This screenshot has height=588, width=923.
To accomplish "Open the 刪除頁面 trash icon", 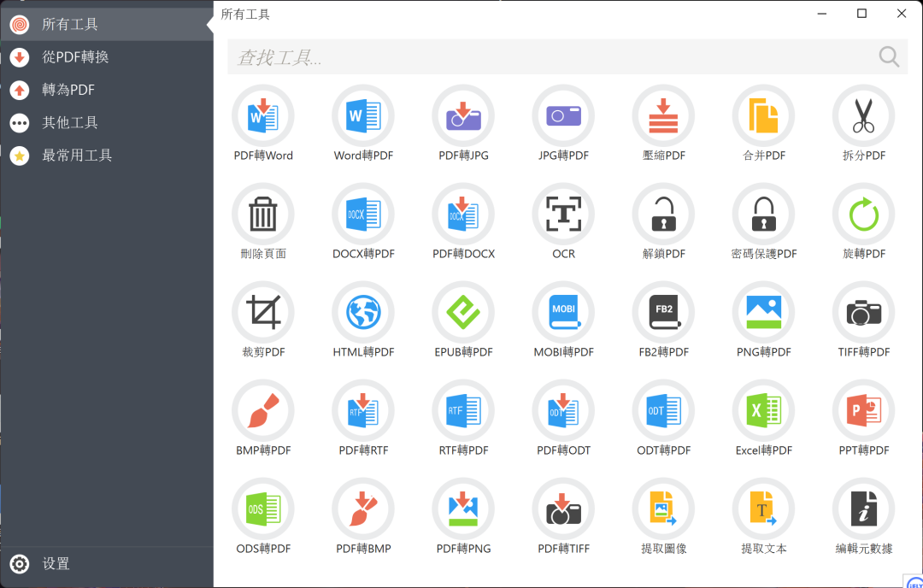I will [263, 215].
